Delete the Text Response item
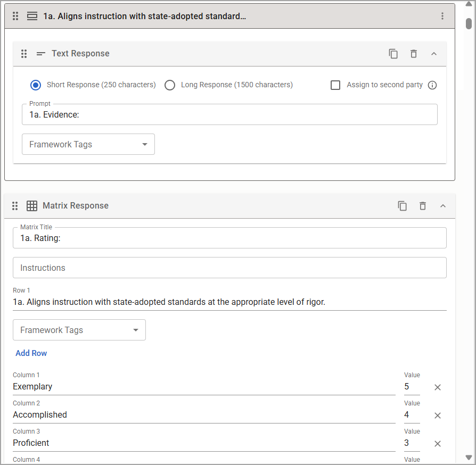Image resolution: width=476 pixels, height=465 pixels. point(414,54)
